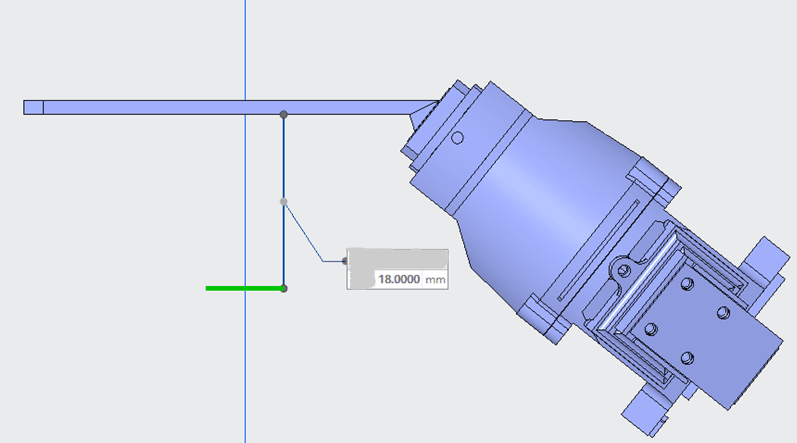Select the bottom endpoint at the green line

[284, 289]
